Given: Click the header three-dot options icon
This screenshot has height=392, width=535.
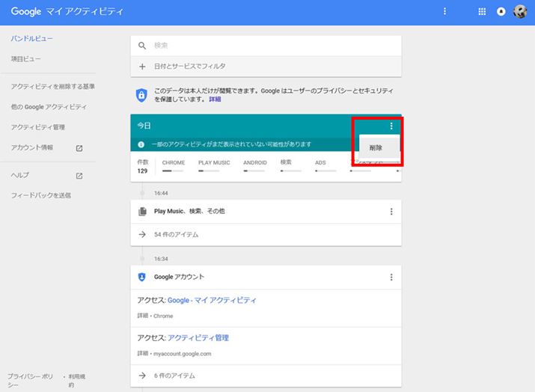Looking at the screenshot, I should pos(445,12).
